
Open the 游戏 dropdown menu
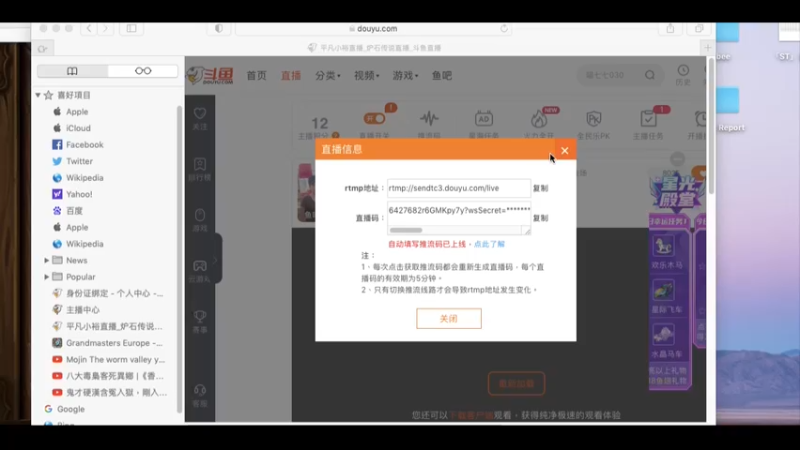tap(405, 76)
